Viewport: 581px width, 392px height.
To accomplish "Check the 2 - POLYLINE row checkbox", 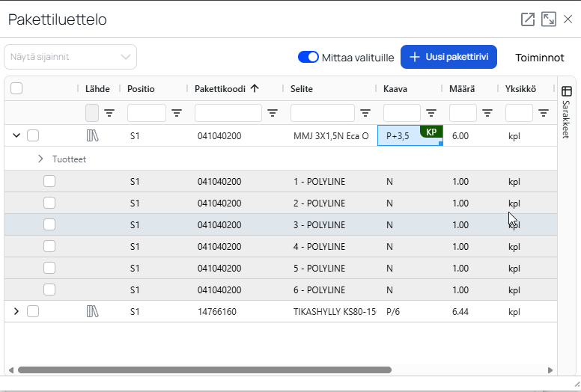I will 49,203.
